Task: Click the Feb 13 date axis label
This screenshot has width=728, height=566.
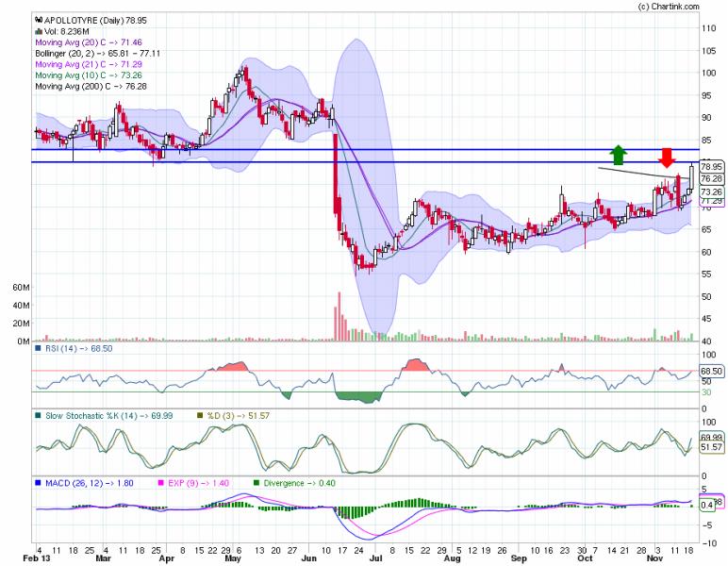Action: click(x=35, y=558)
